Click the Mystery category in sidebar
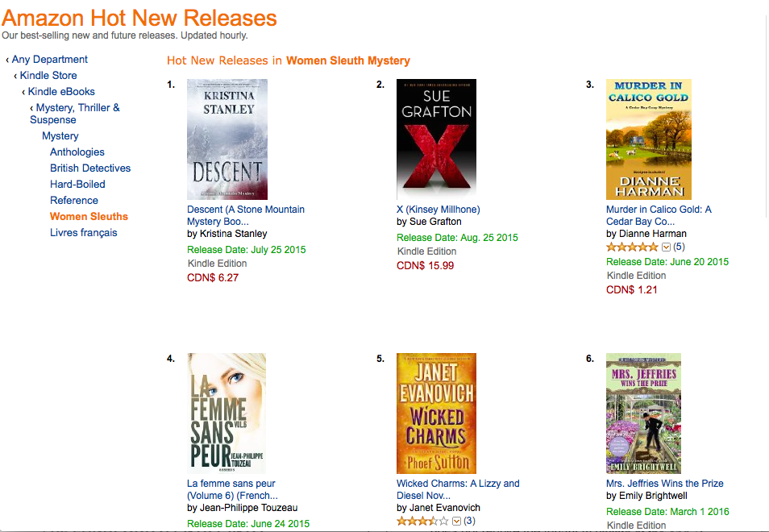Viewport: 769px width, 532px height. pos(60,136)
